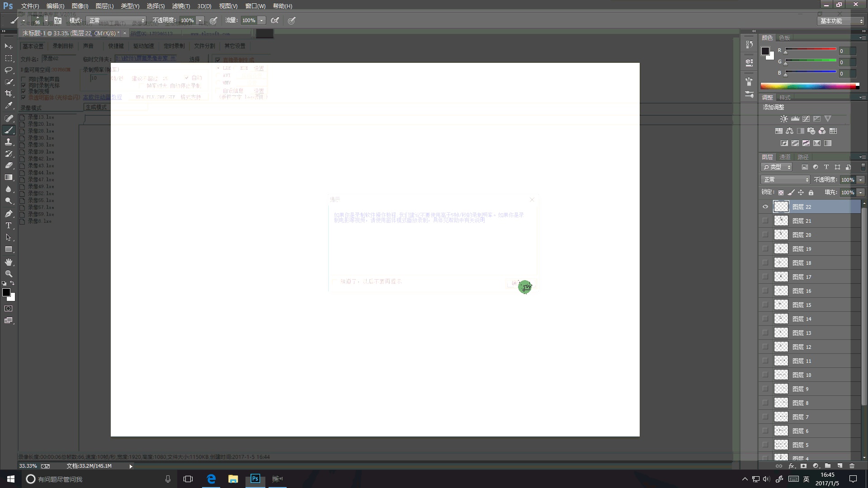
Task: Click the delete layer trash icon
Action: pyautogui.click(x=852, y=466)
